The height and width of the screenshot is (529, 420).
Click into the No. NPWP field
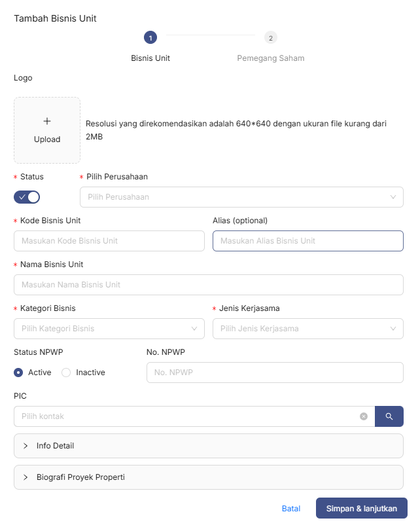275,373
